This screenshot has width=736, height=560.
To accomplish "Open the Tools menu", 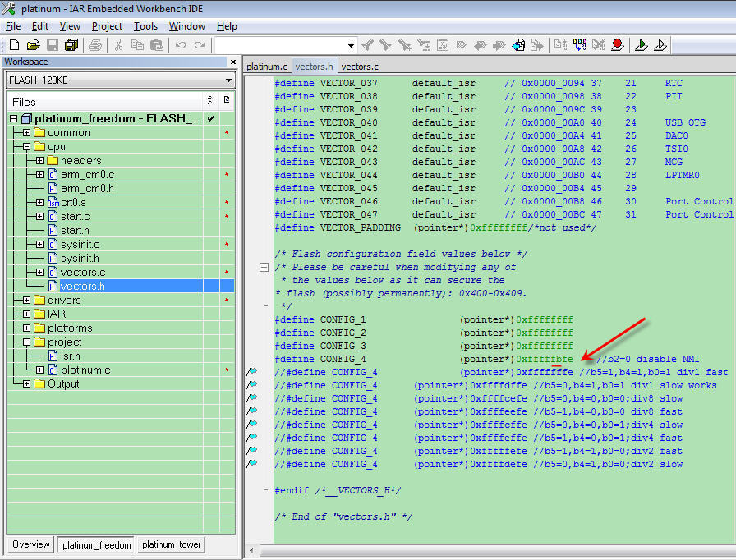I will (145, 26).
